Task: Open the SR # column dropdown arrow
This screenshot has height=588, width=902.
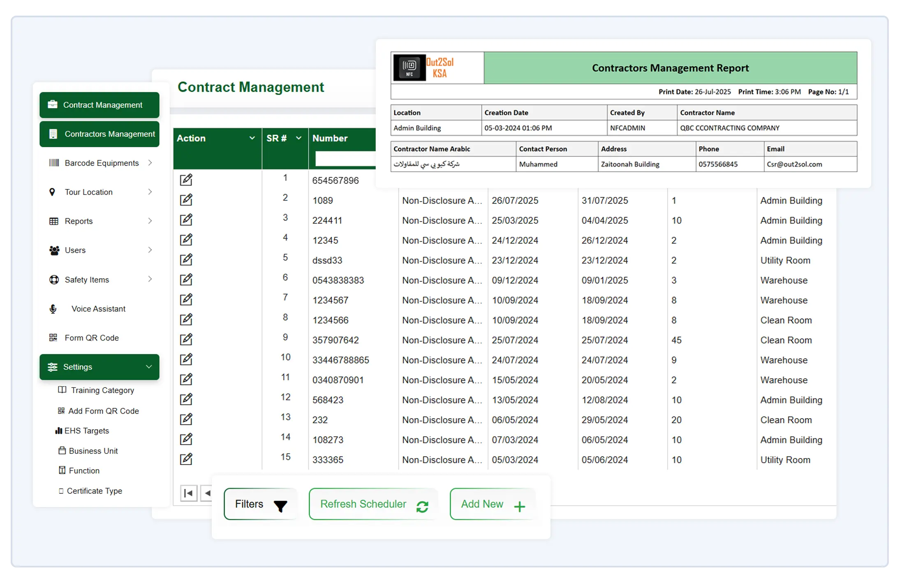Action: coord(299,138)
